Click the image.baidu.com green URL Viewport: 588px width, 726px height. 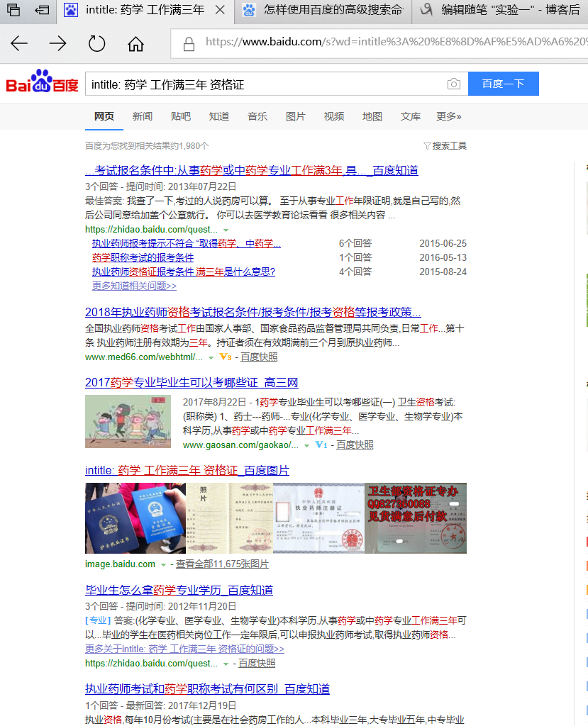click(120, 564)
